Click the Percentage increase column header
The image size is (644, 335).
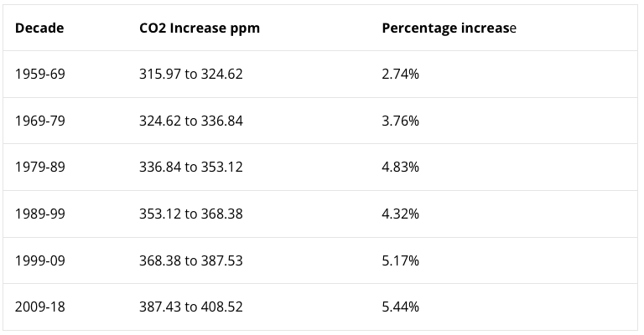point(449,28)
